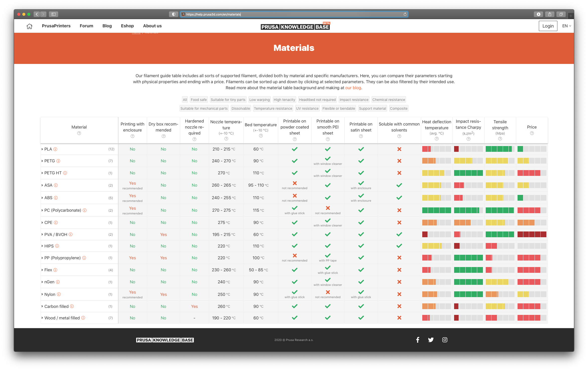The image size is (588, 370).
Task: Click the PETG HT info icon
Action: tap(65, 173)
